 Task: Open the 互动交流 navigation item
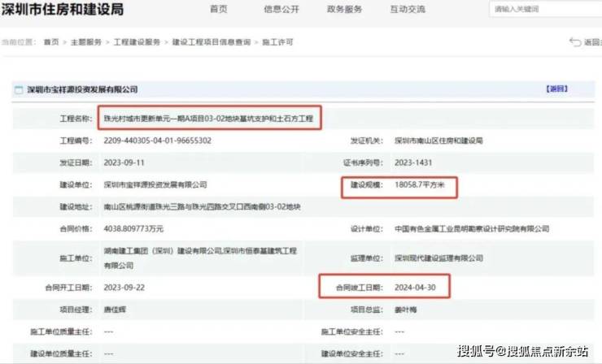(x=408, y=9)
